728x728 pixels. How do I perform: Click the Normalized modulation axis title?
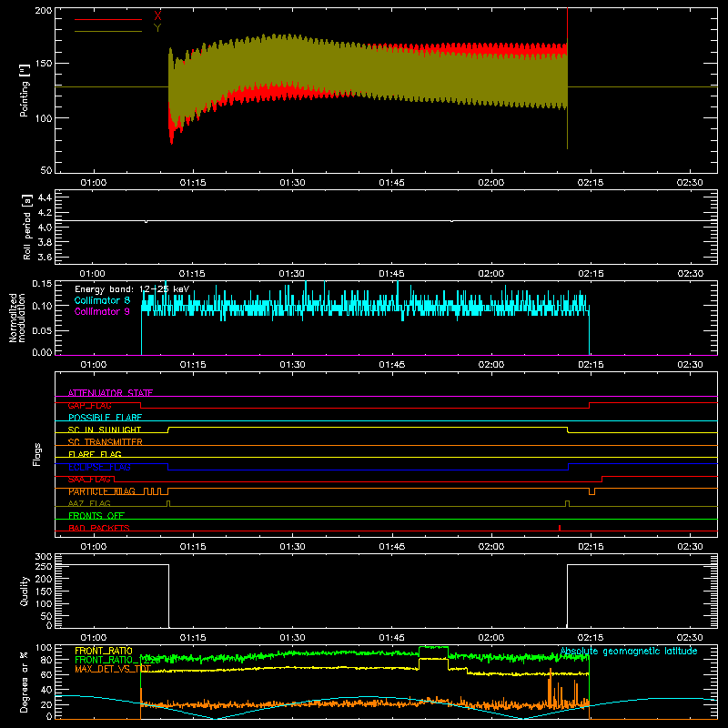pyautogui.click(x=17, y=318)
